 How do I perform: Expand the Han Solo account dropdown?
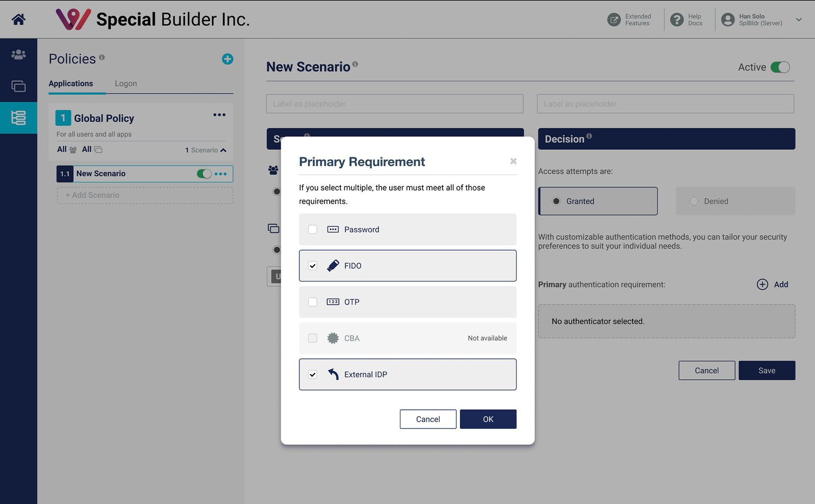click(x=798, y=20)
